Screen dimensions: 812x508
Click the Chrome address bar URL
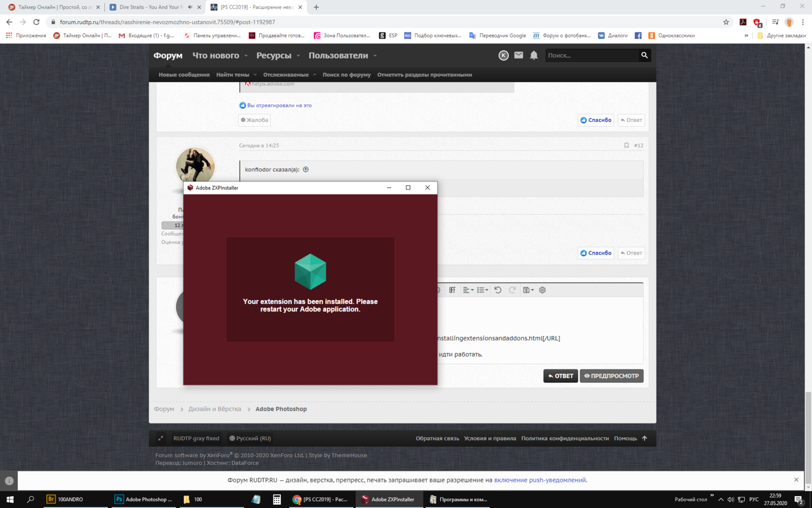tap(167, 22)
